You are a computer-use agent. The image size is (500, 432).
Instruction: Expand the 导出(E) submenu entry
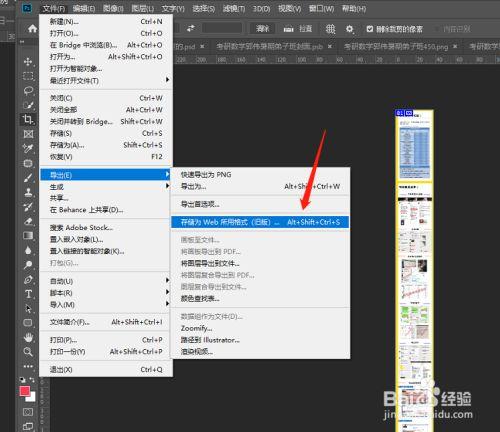pyautogui.click(x=106, y=175)
